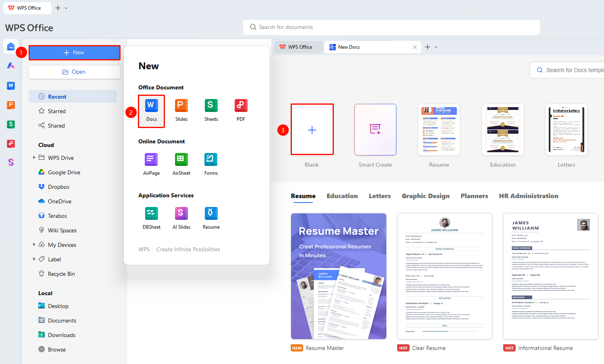Click the Search for documents field
Viewport: 604px width, 364px height.
[x=392, y=27]
